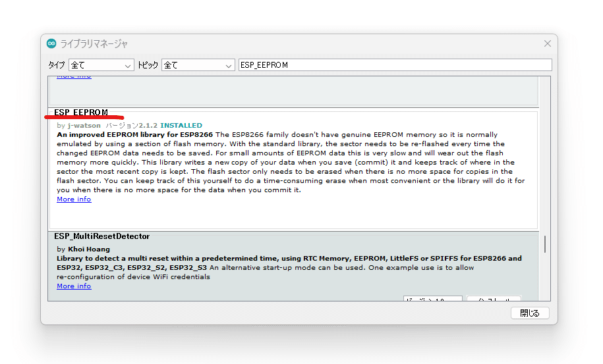
Task: Click author name j-watson
Action: [84, 126]
